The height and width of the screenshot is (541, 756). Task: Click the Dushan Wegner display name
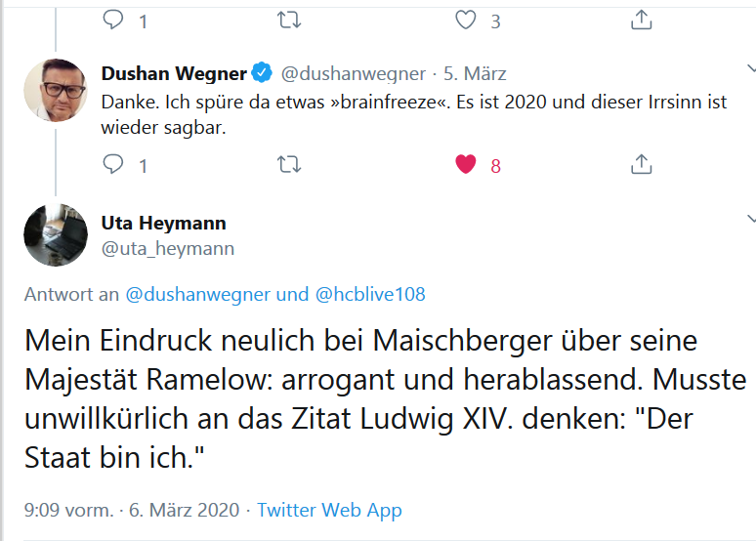pyautogui.click(x=174, y=73)
